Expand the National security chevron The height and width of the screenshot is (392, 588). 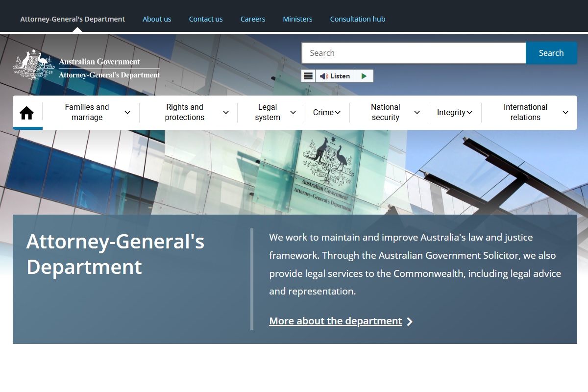tap(417, 112)
